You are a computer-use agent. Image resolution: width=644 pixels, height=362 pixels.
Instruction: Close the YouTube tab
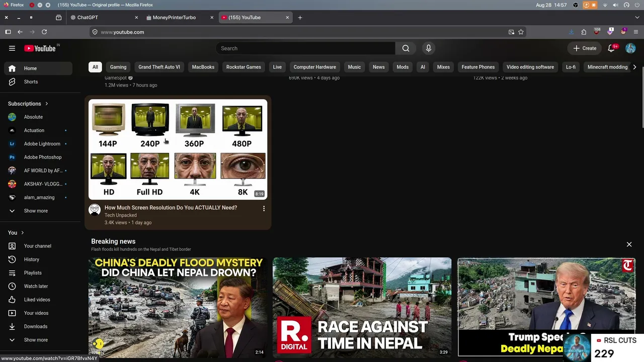pos(287,18)
